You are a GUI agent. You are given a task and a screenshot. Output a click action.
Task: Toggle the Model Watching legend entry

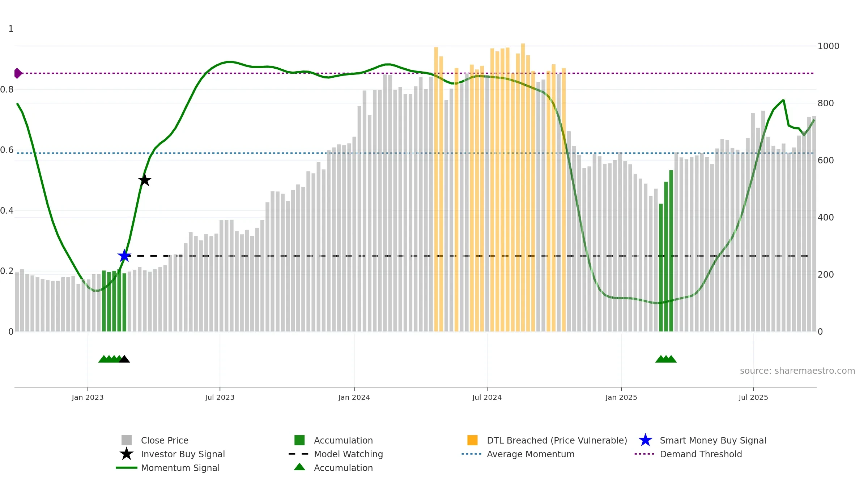[x=348, y=454]
